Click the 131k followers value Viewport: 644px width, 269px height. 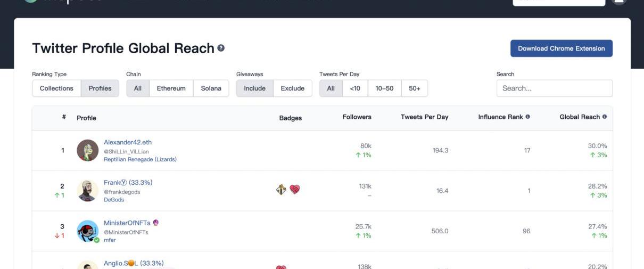(x=365, y=186)
